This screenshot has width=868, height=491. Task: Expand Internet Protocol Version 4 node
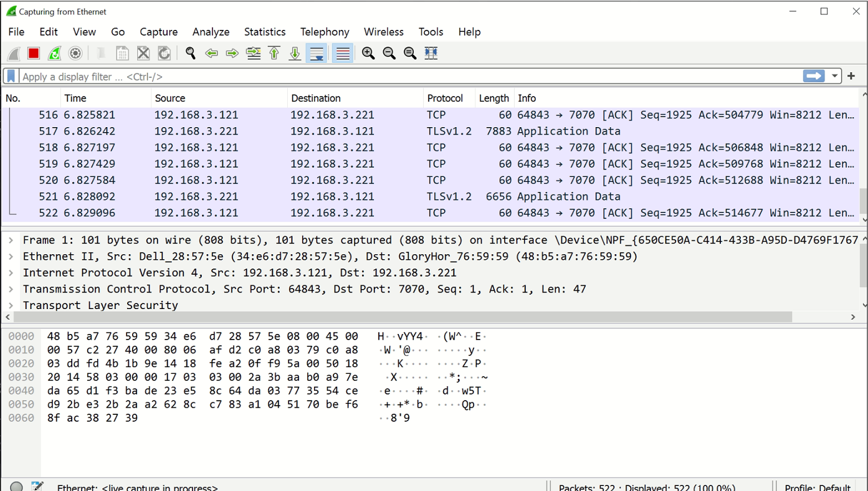[x=11, y=273]
